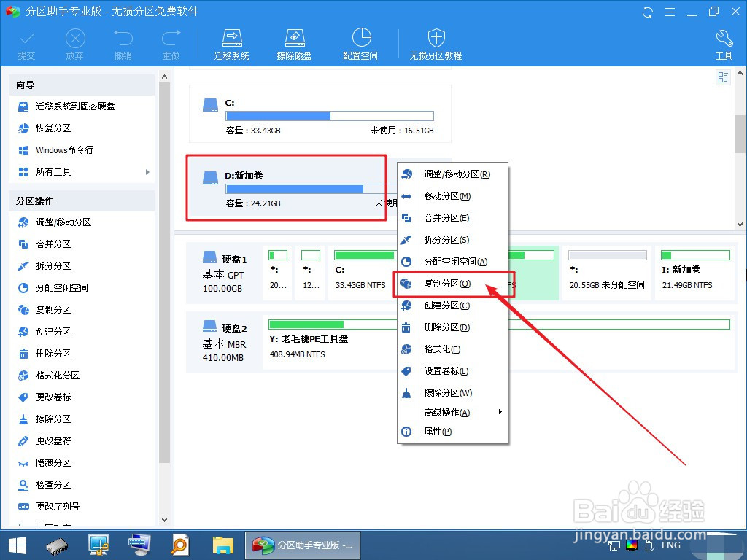Open the 工具 wrench icon
Screen dimensions: 747x560
724,44
